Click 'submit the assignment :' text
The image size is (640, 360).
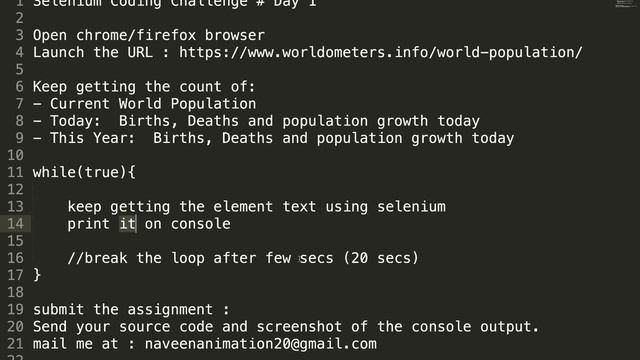coord(131,309)
